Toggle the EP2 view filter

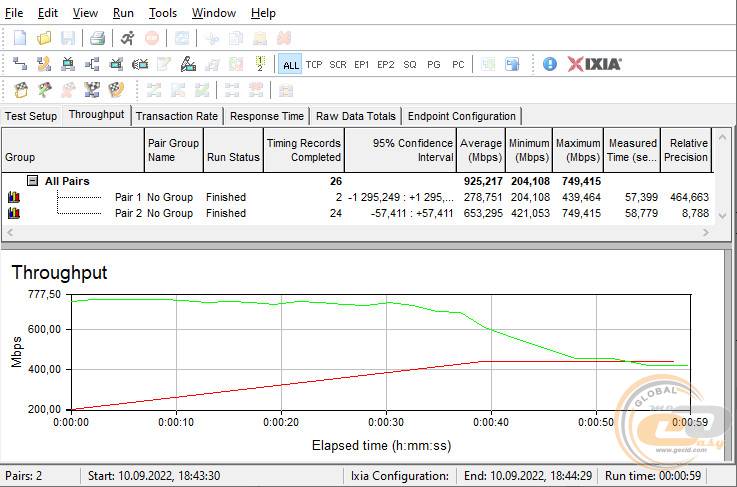385,64
